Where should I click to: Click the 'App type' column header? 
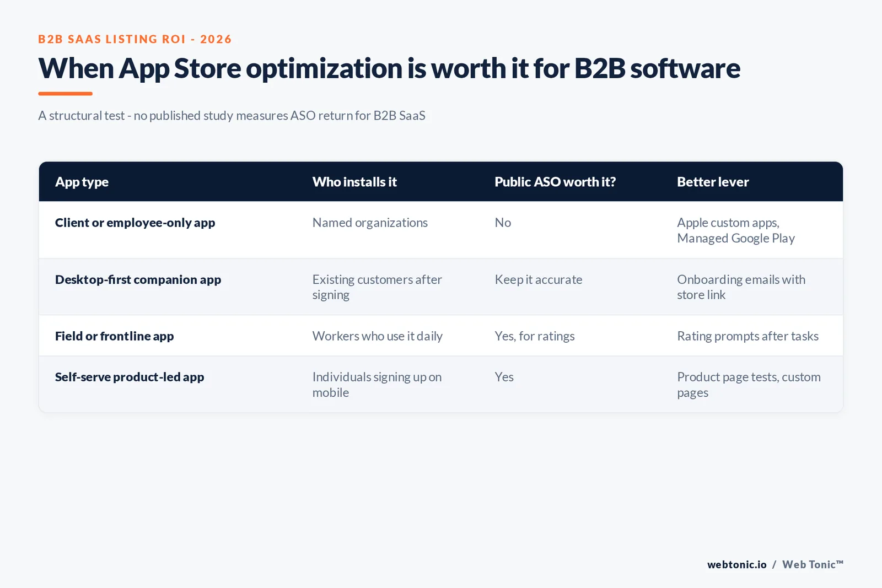(x=82, y=182)
